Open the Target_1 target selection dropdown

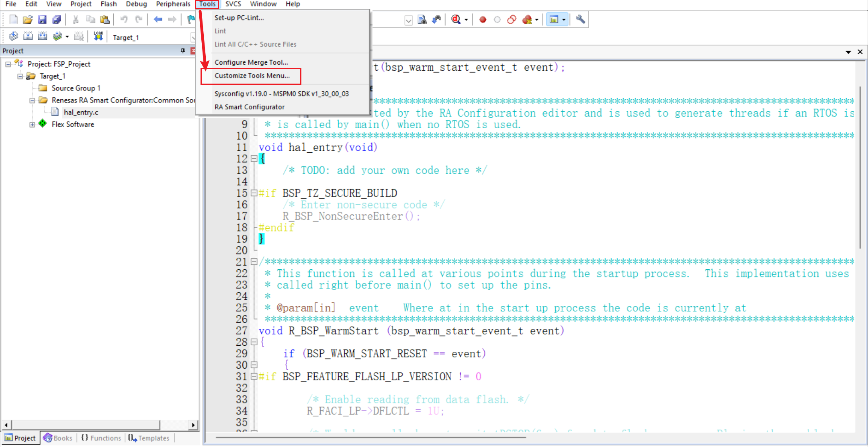click(193, 37)
